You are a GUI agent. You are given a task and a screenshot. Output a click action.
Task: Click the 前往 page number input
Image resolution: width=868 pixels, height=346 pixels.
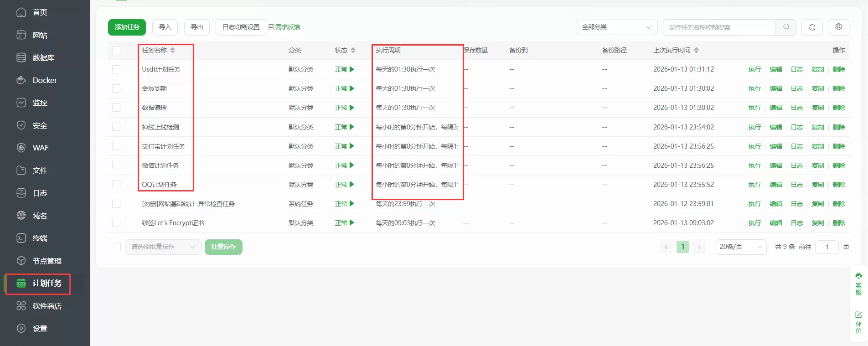[827, 247]
